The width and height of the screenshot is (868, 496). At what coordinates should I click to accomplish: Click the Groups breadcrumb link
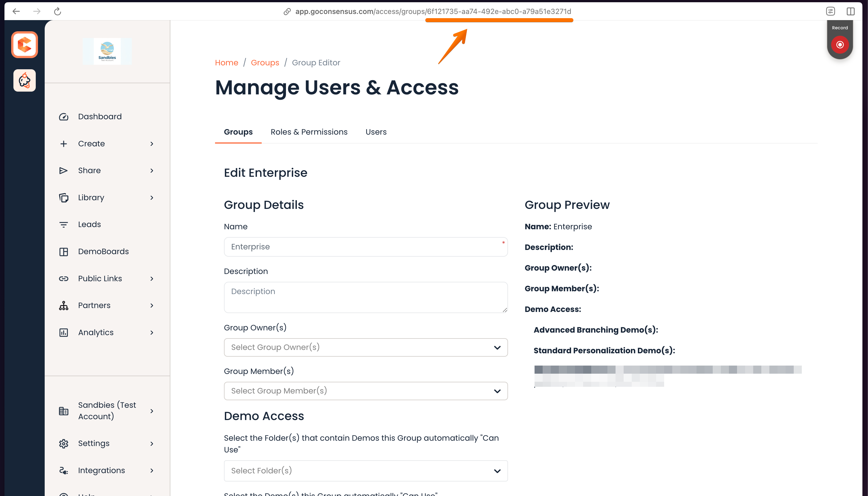[x=265, y=63]
